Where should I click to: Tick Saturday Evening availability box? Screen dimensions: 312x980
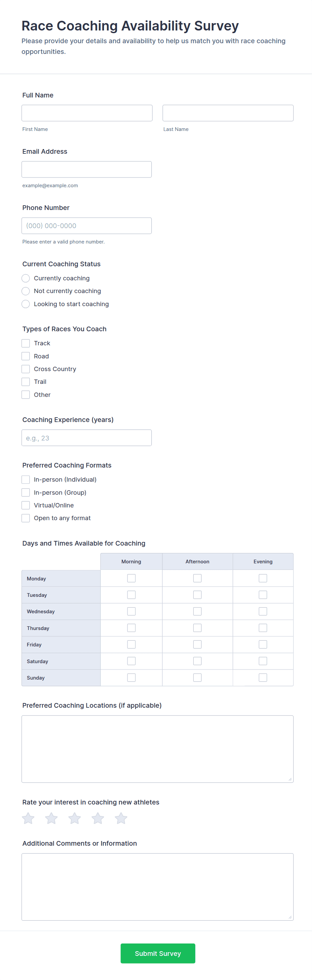click(x=263, y=661)
